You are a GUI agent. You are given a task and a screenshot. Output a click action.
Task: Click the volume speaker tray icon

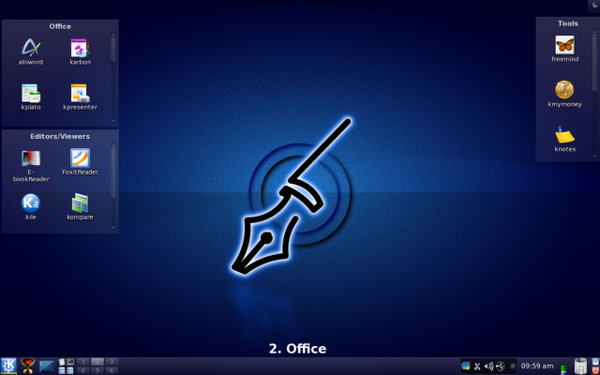[x=489, y=367]
